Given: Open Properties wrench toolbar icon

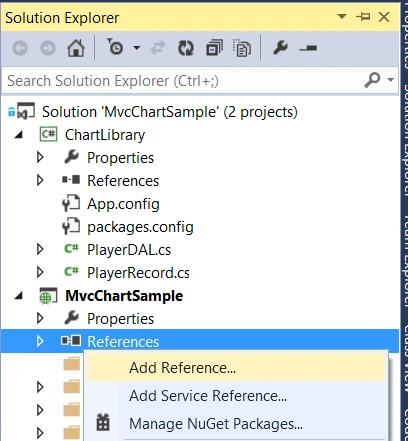Looking at the screenshot, I should (280, 48).
